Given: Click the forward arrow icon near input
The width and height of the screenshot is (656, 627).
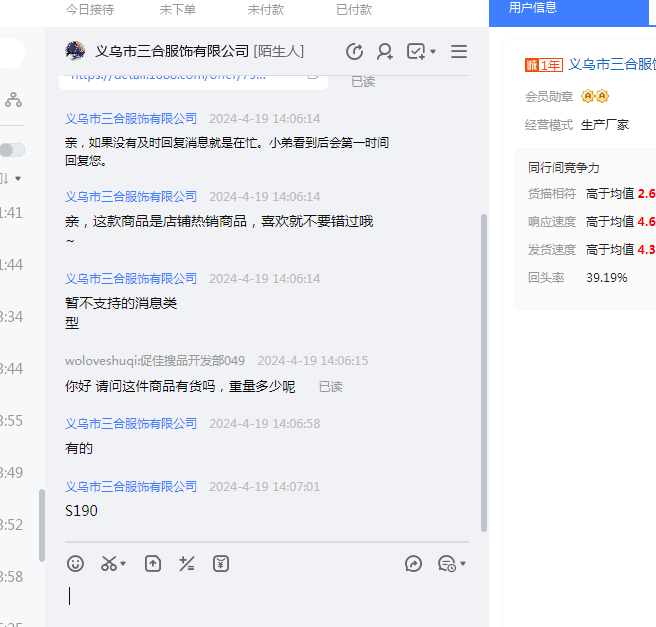Looking at the screenshot, I should [414, 564].
